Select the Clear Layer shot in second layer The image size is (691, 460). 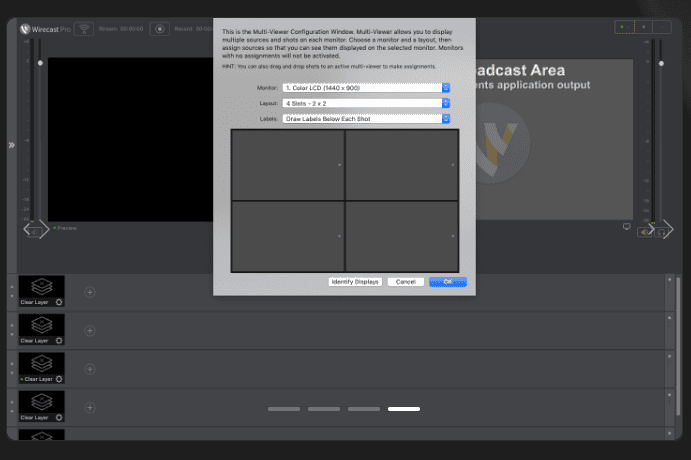click(41, 329)
